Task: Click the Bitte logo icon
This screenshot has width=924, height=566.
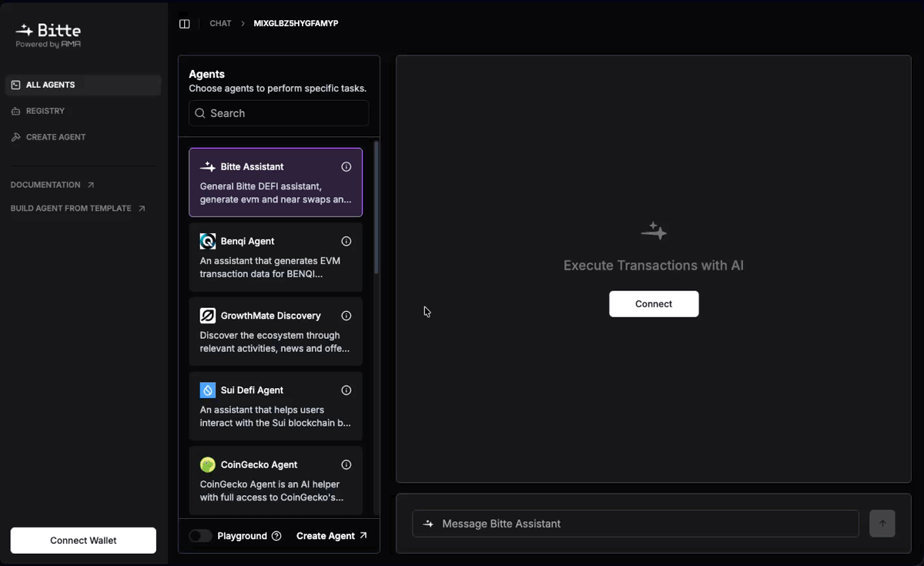Action: click(25, 29)
